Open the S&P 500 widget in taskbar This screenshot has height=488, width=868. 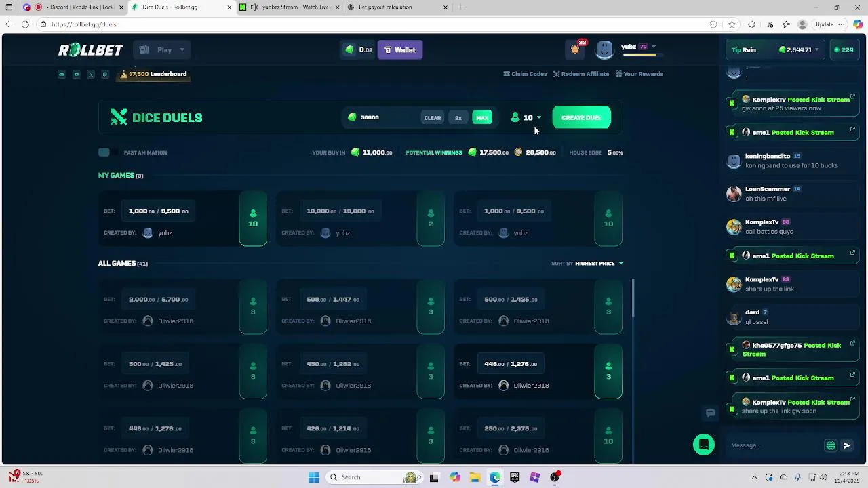(x=26, y=476)
